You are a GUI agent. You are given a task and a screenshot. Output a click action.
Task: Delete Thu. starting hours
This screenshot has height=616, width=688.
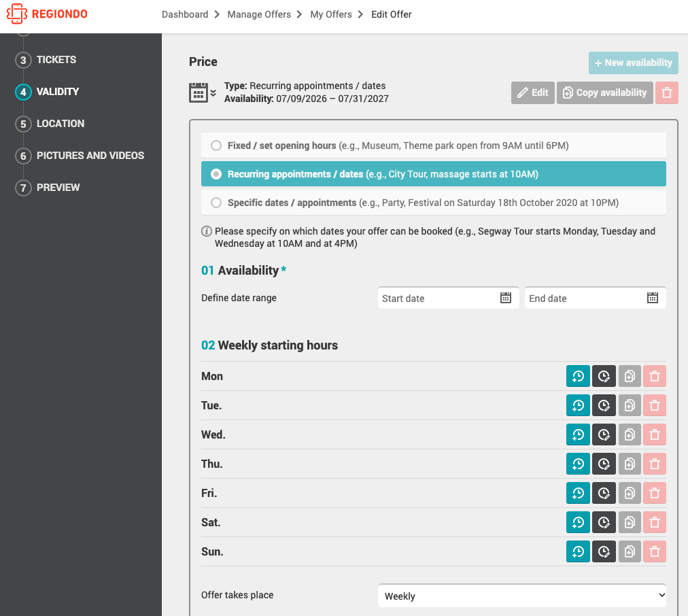(x=655, y=464)
